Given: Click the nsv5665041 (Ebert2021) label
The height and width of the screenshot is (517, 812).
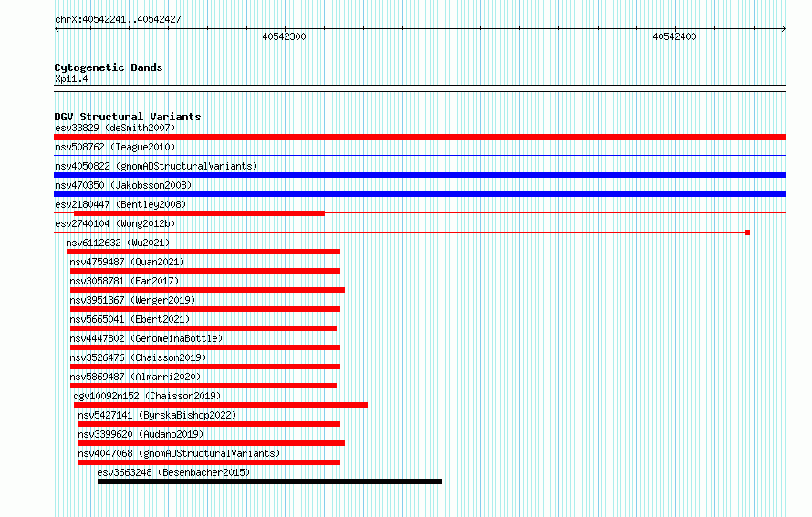Looking at the screenshot, I should 130,319.
